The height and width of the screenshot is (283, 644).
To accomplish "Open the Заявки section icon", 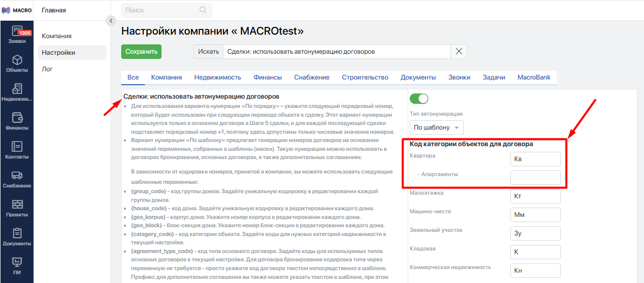I will click(17, 31).
